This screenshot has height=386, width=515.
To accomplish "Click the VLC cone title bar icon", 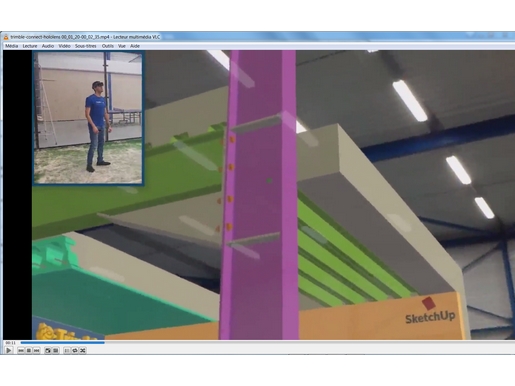I will tap(6, 37).
